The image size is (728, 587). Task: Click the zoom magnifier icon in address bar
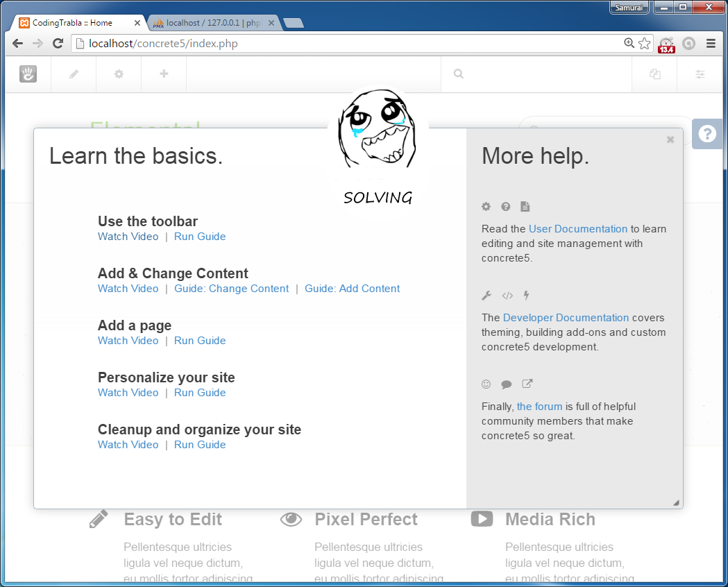(x=629, y=43)
